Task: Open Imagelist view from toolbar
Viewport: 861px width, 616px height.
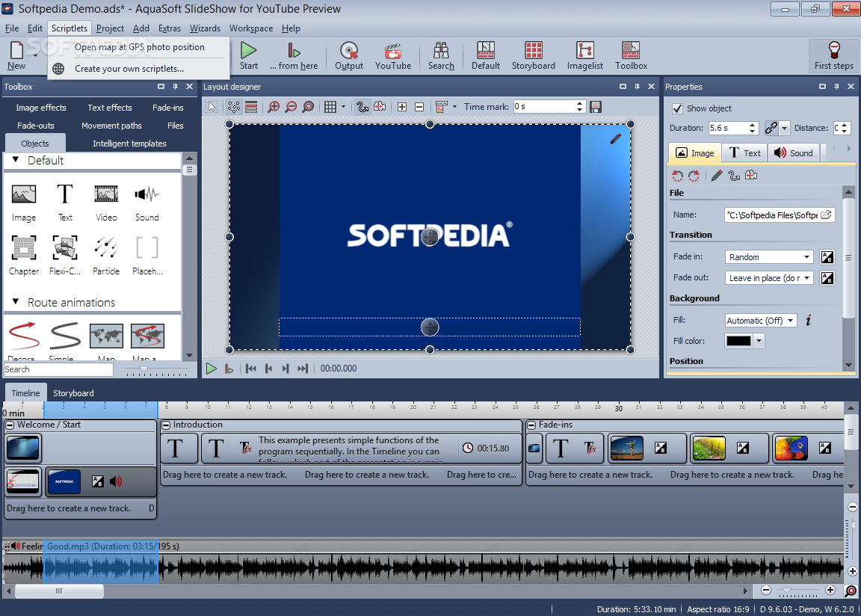Action: (x=584, y=55)
